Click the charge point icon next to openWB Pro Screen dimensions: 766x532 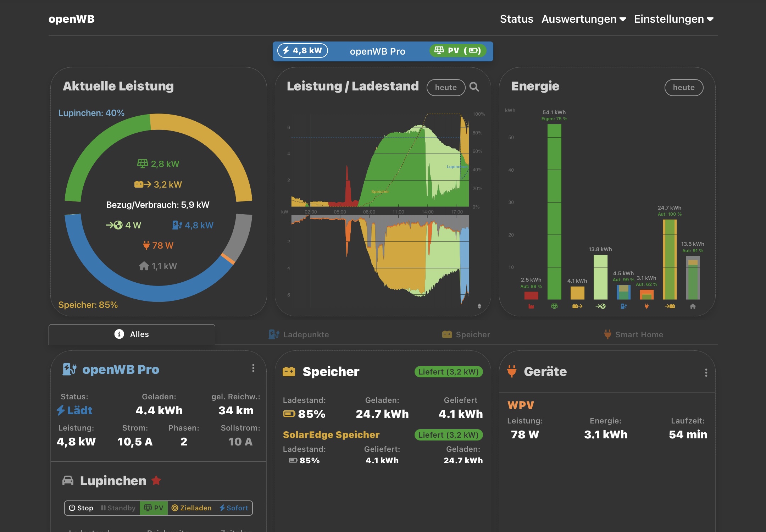point(69,369)
